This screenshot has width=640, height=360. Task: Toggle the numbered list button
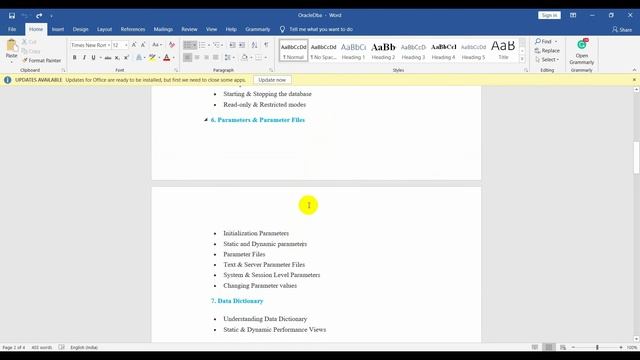(202, 45)
